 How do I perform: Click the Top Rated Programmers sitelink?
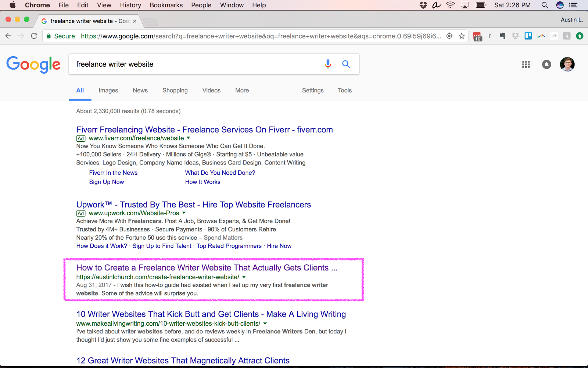pyautogui.click(x=229, y=246)
